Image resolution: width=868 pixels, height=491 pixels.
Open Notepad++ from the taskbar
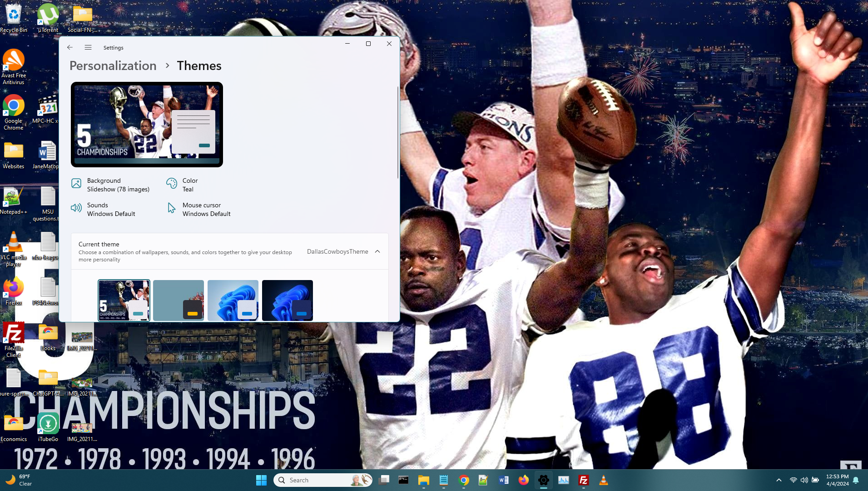tap(483, 480)
